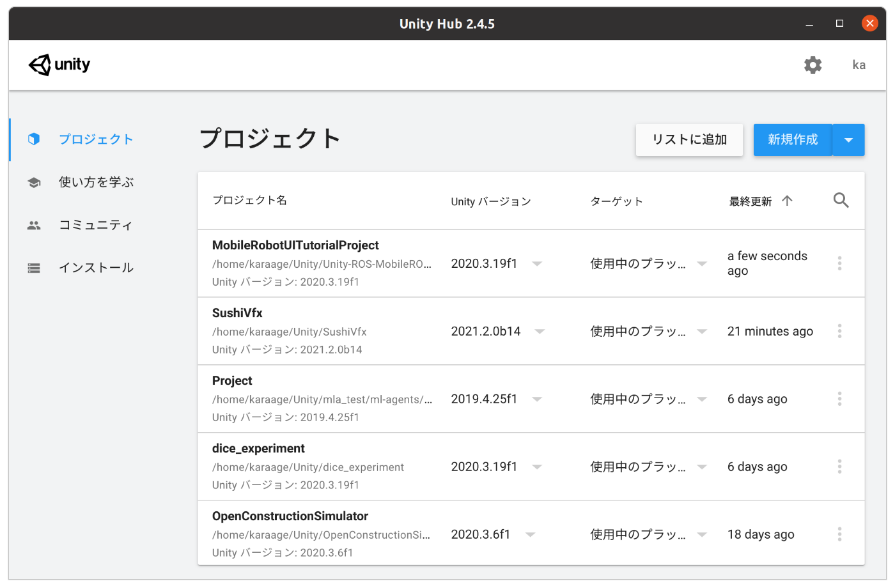Open three-dot menu for SushiVfx

[839, 331]
